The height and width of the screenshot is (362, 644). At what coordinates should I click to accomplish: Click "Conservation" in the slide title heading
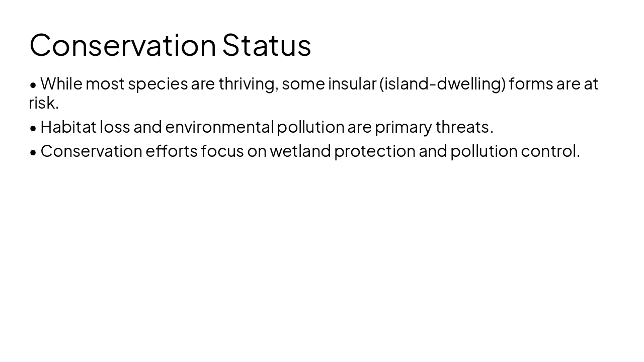pos(123,45)
